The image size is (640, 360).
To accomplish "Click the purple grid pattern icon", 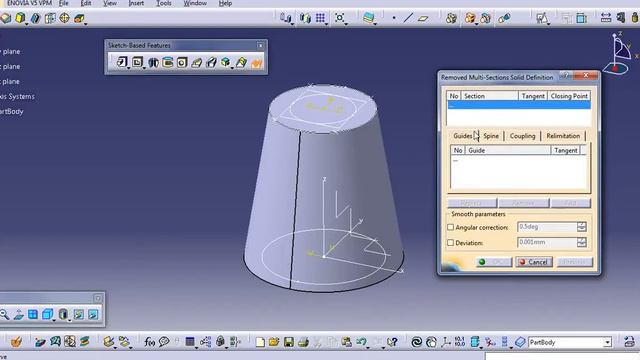I will (x=320, y=18).
